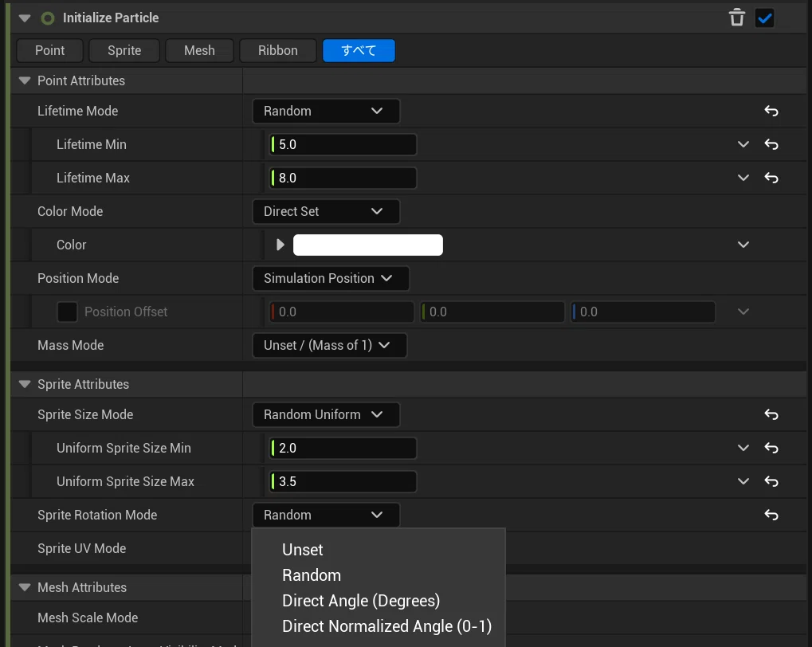Switch to the Mesh filter tab
Viewport: 812px width, 647px height.
click(199, 50)
